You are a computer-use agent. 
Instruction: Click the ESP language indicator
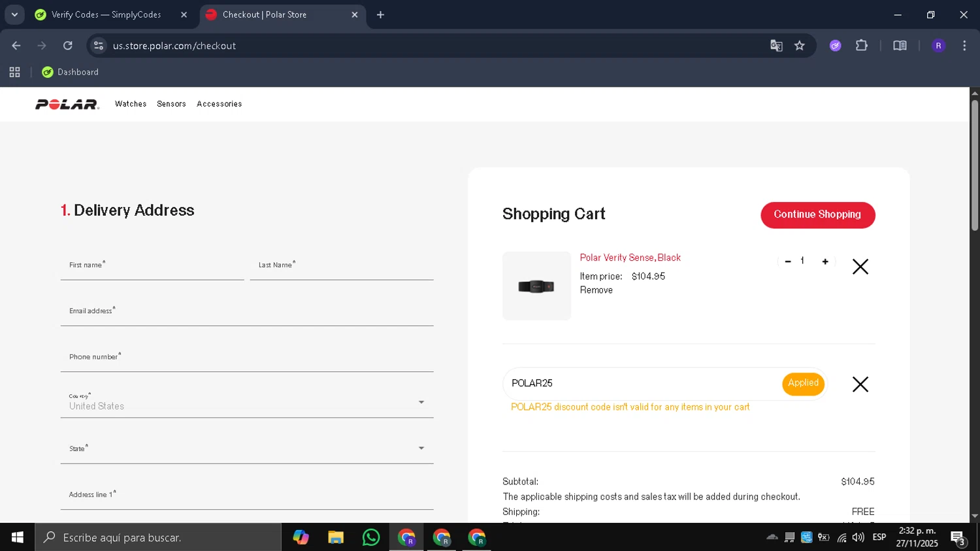[x=879, y=537]
